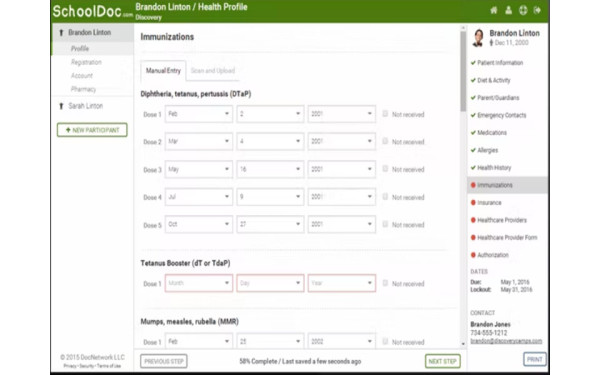This screenshot has height=375, width=600.
Task: Click the NEXT STEP button
Action: (442, 361)
